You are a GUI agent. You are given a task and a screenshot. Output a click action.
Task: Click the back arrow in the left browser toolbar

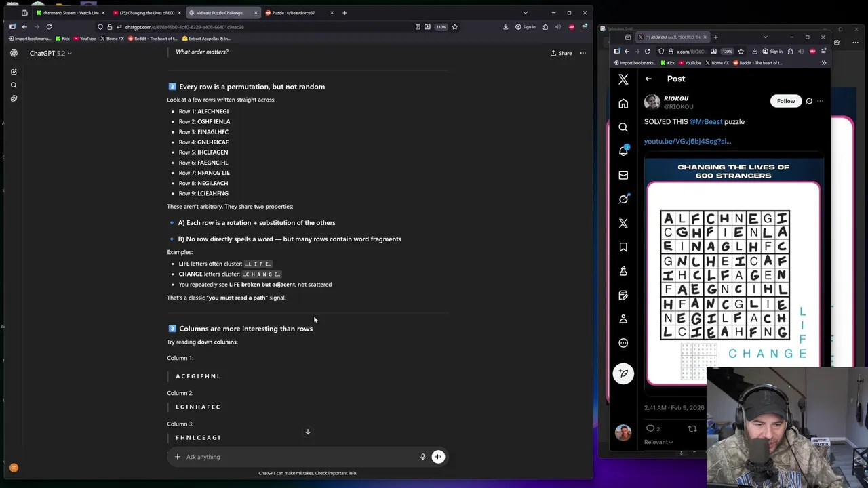pos(24,27)
